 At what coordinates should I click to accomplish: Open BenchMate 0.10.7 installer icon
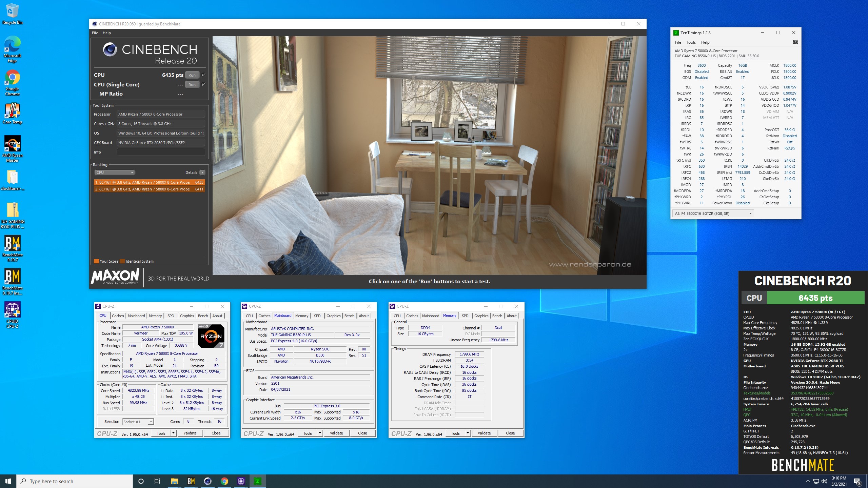pos(12,282)
